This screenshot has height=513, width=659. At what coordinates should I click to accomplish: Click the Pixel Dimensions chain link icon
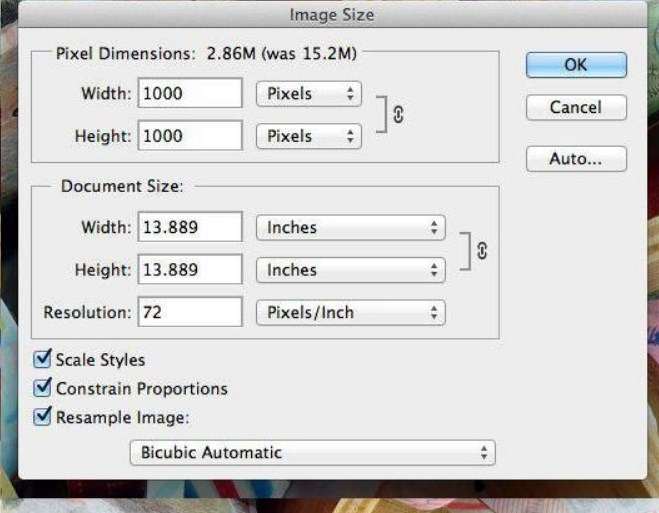coord(398,115)
